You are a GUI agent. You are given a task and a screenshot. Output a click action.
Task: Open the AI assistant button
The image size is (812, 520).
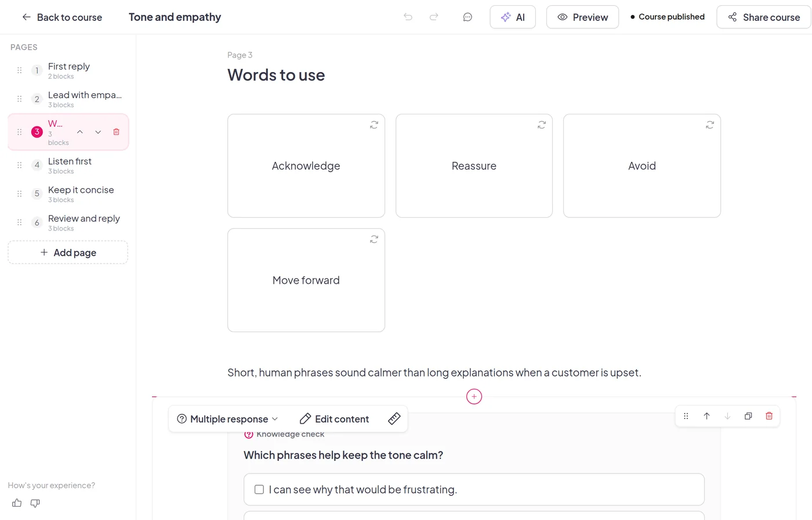click(x=513, y=17)
